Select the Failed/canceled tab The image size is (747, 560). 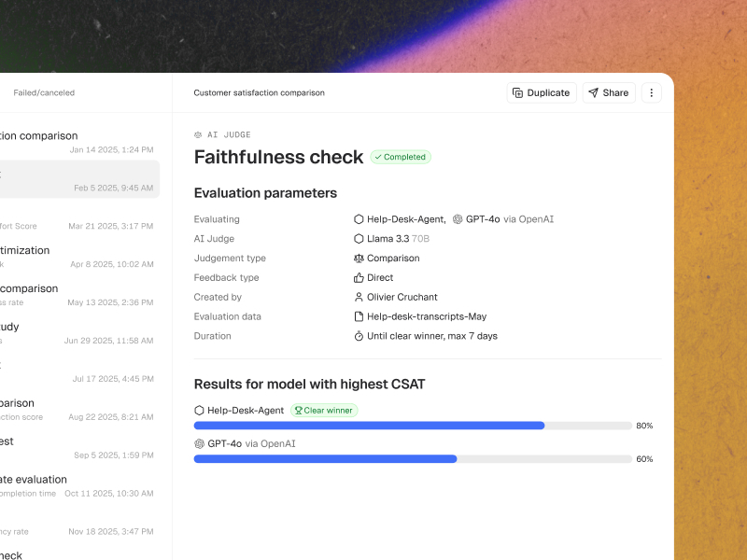(44, 92)
